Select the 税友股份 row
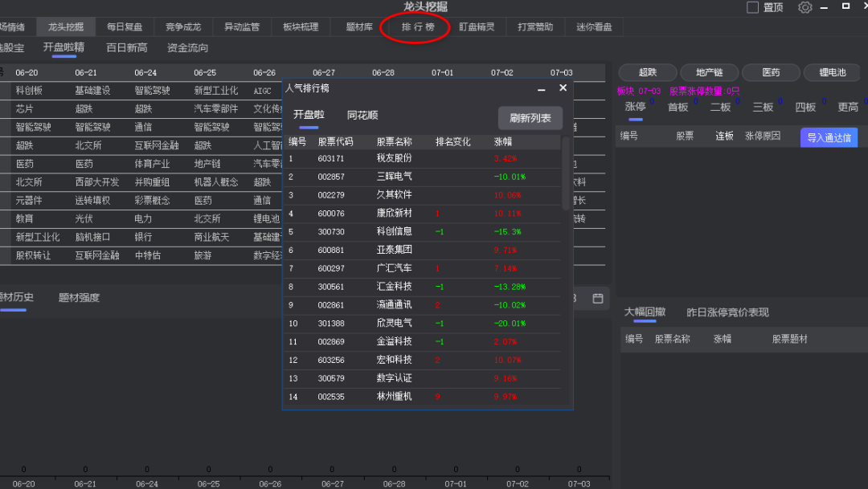Screen dimensions: 868x489 pyautogui.click(x=422, y=158)
